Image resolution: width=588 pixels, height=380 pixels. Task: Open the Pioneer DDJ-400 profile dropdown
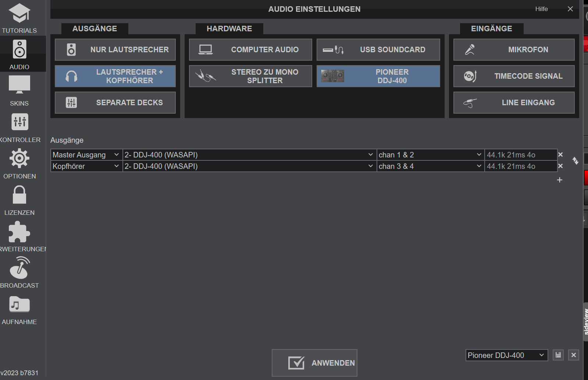pyautogui.click(x=506, y=355)
